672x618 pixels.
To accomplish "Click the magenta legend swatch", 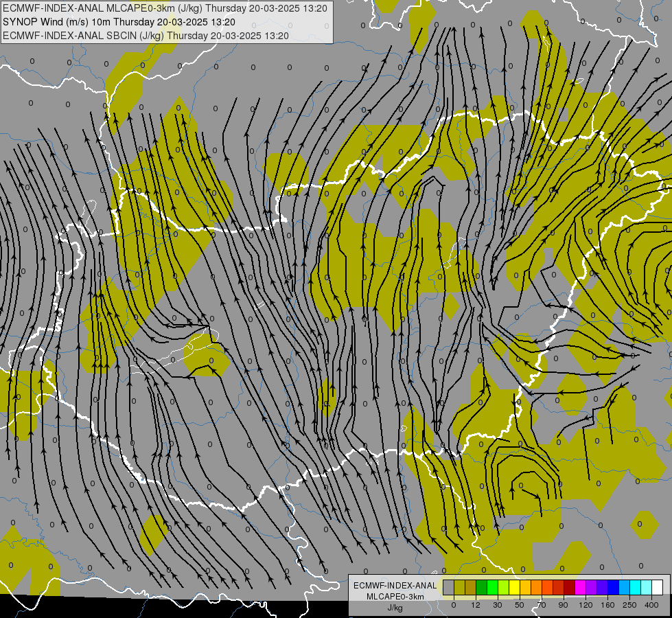I will click(x=580, y=587).
